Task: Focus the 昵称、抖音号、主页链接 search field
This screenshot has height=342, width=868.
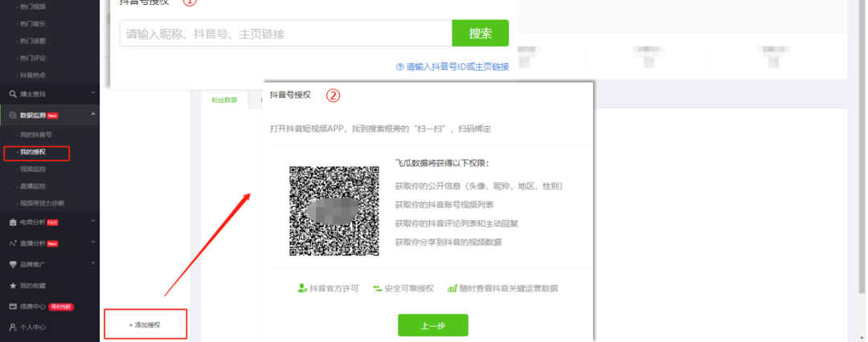Action: click(286, 33)
